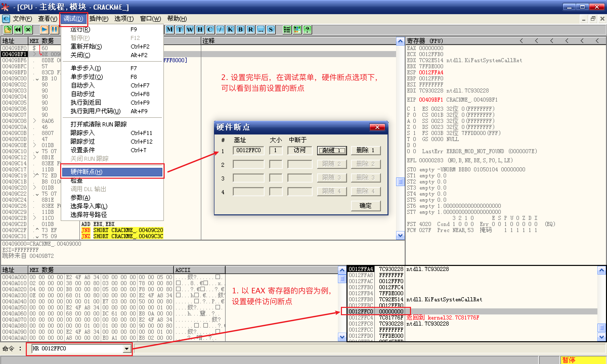The width and height of the screenshot is (607, 364).
Task: Click the Pause execution toolbar icon
Action: pos(54,30)
